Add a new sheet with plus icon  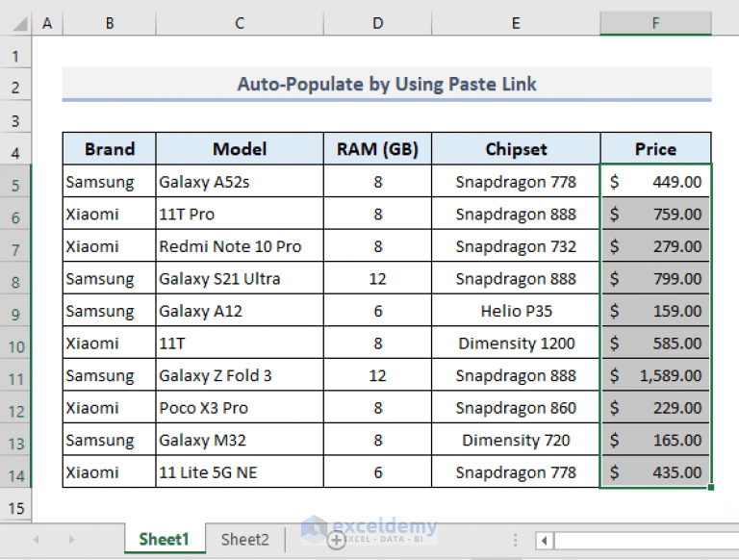click(336, 540)
